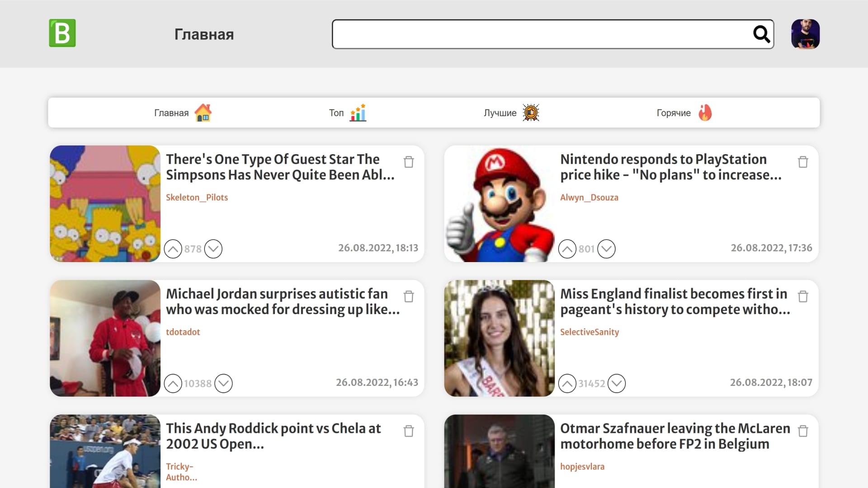Click the bar chart icon next to Топ
Screen dimensions: 868x488
(x=358, y=113)
